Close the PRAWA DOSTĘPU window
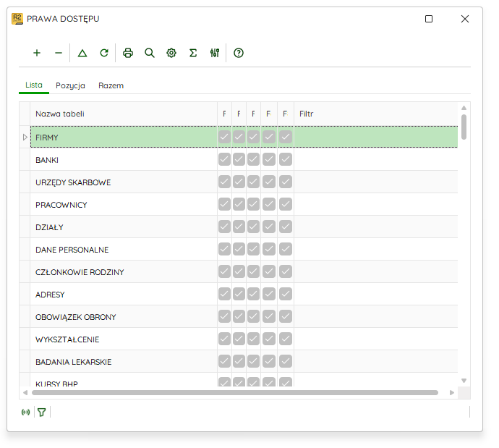Image resolution: width=499 pixels, height=448 pixels. 465,19
